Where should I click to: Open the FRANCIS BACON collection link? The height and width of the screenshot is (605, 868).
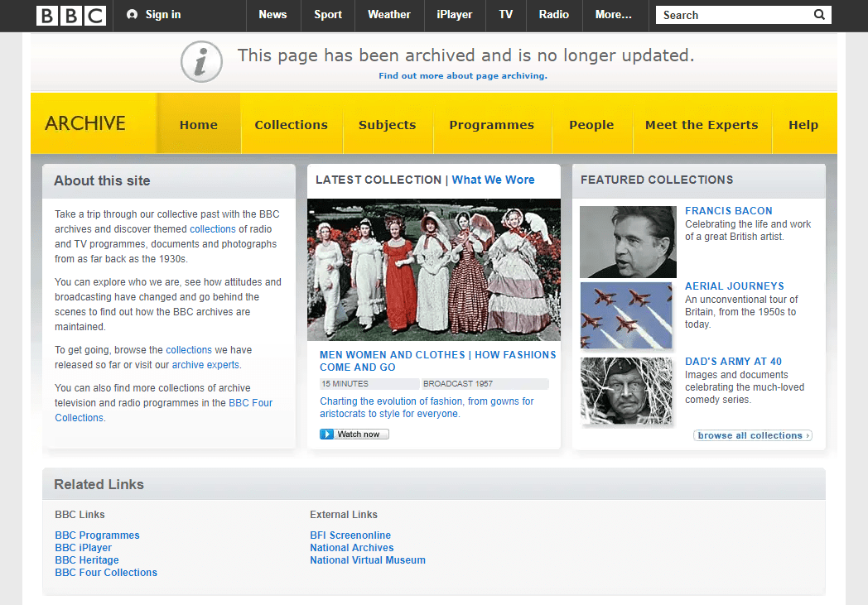(729, 211)
